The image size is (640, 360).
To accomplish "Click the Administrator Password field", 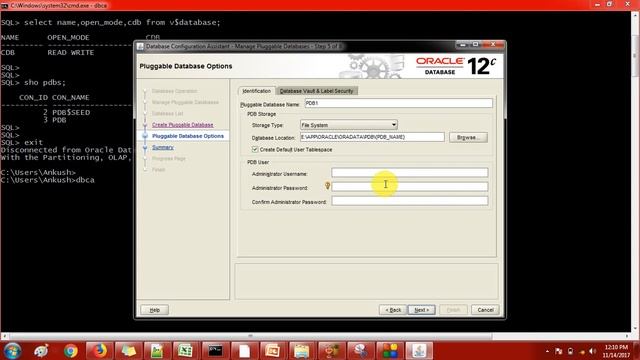I will pos(409,187).
